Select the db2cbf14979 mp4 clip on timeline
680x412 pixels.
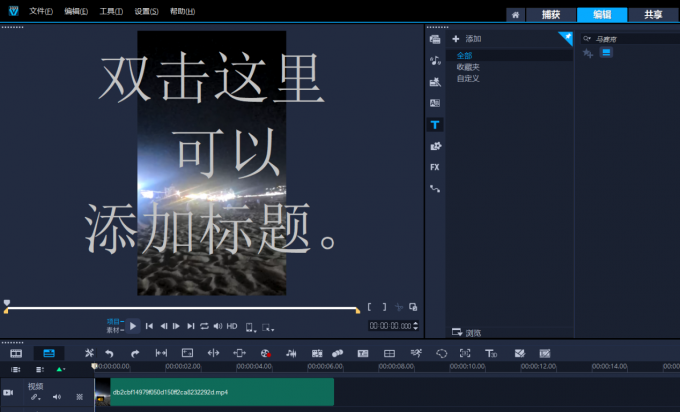214,392
